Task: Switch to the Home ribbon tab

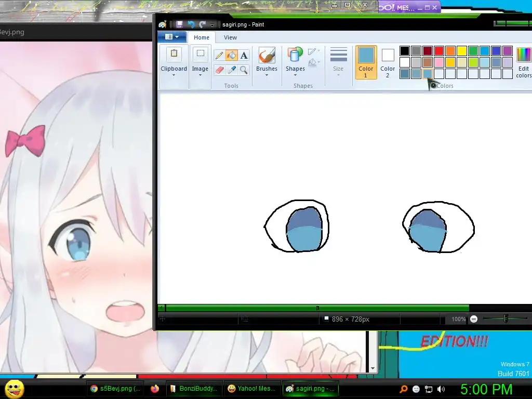Action: (x=202, y=37)
